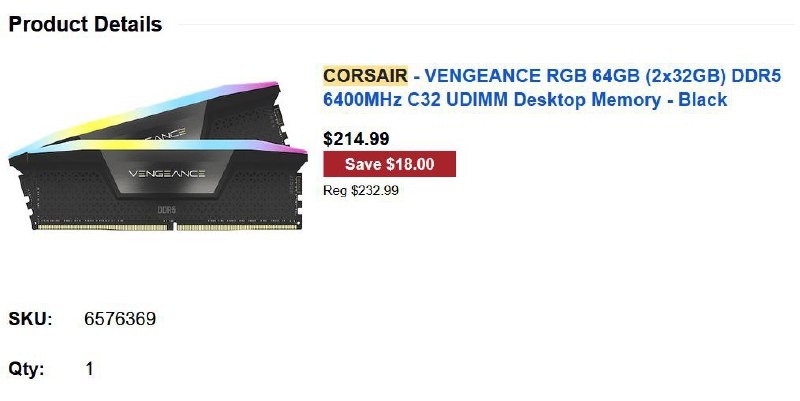Select the SKU number 6576369
The width and height of the screenshot is (800, 401).
tap(120, 319)
